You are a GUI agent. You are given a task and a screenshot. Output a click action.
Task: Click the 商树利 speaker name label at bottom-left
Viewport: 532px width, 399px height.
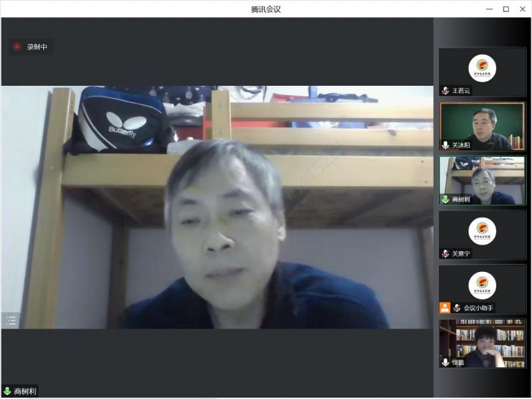[27, 392]
